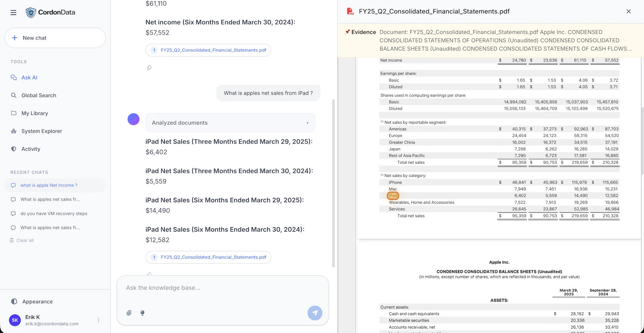
Task: Click the chat icon beside 'do you have VM recovery steps'
Action: pyautogui.click(x=13, y=214)
